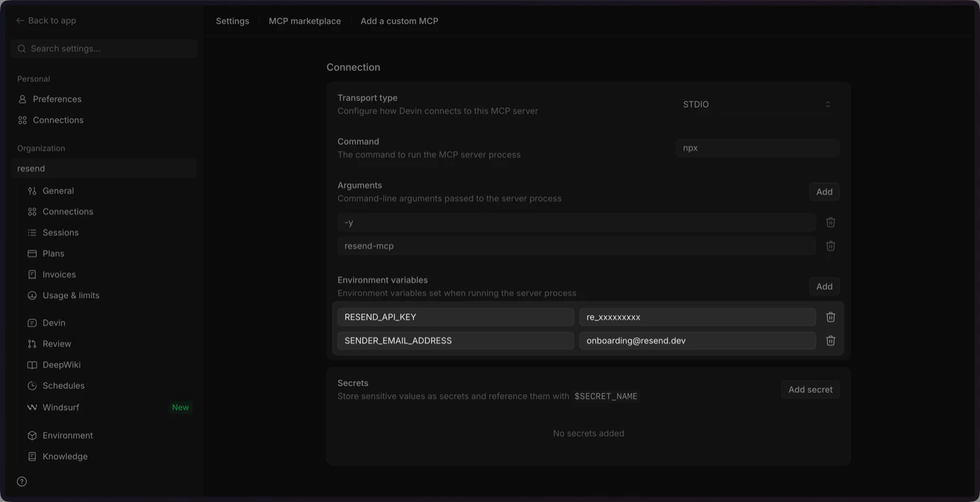The height and width of the screenshot is (502, 980).
Task: Click the Sessions list icon
Action: 32,232
